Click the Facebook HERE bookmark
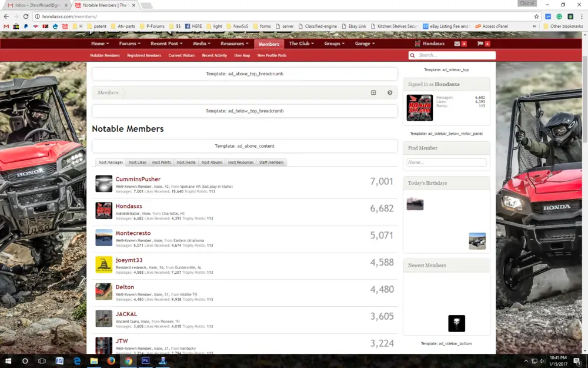 pyautogui.click(x=193, y=26)
